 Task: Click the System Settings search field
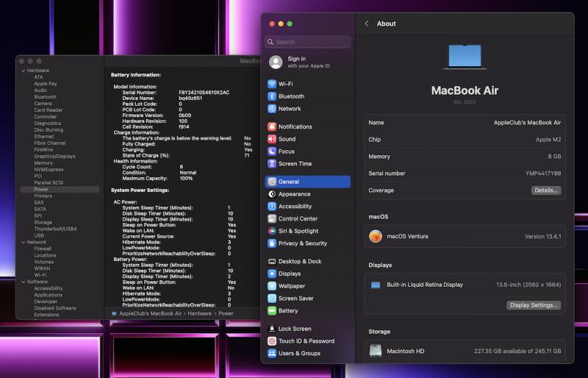[308, 42]
